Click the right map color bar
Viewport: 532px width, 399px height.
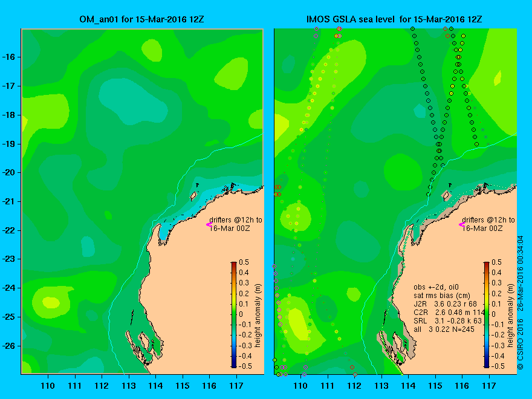point(487,314)
